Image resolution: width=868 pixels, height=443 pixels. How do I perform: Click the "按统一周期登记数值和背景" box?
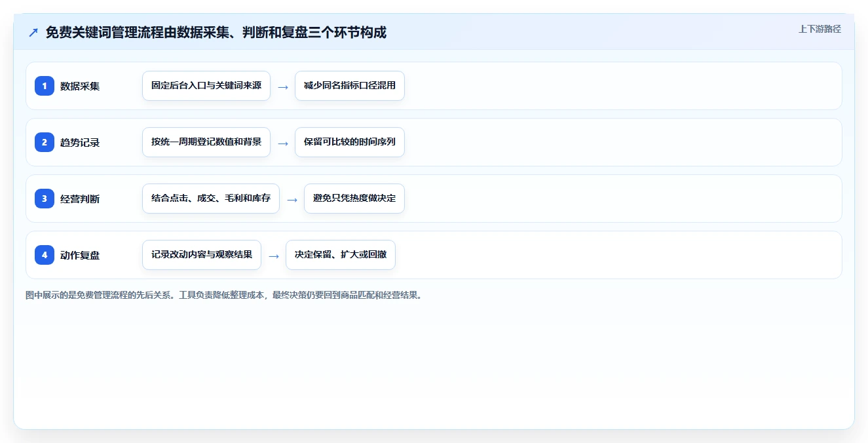206,142
